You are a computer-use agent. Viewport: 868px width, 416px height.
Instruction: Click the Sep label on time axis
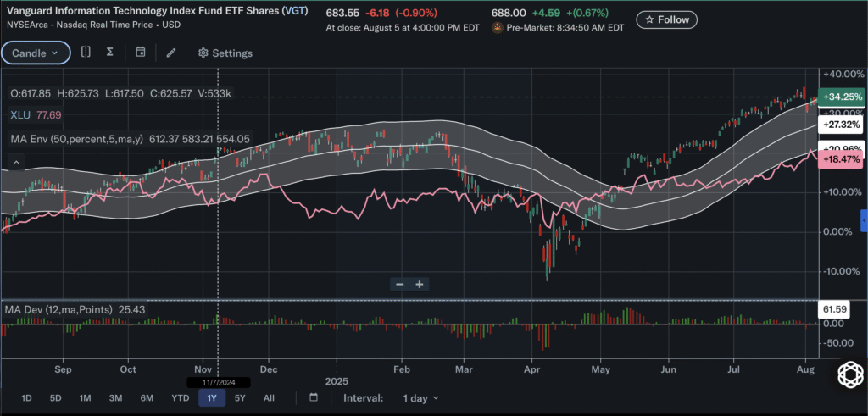64,368
